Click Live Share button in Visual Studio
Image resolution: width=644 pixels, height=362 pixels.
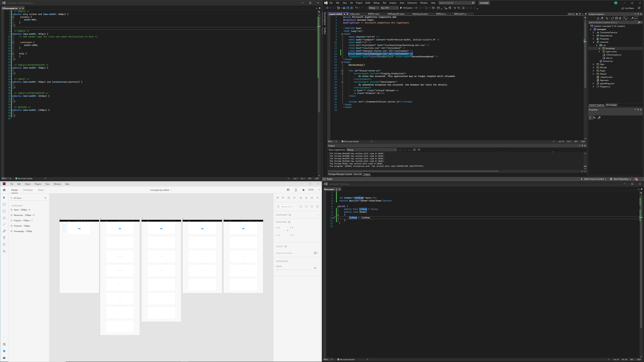pos(628,8)
